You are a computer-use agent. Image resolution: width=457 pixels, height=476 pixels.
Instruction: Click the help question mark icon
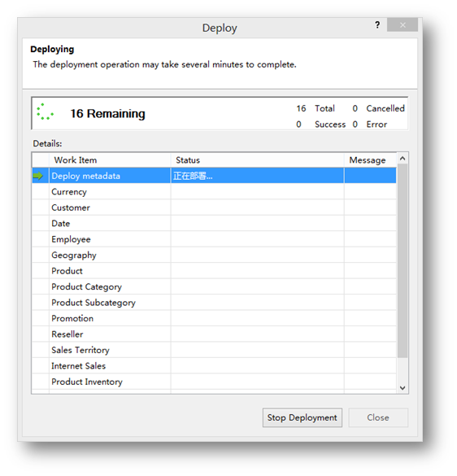pyautogui.click(x=377, y=25)
